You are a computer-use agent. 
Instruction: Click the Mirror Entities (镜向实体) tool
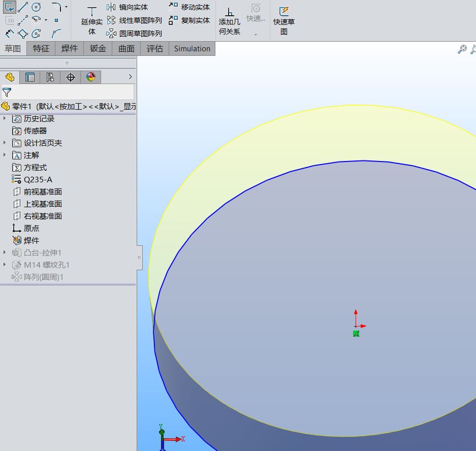pyautogui.click(x=128, y=7)
